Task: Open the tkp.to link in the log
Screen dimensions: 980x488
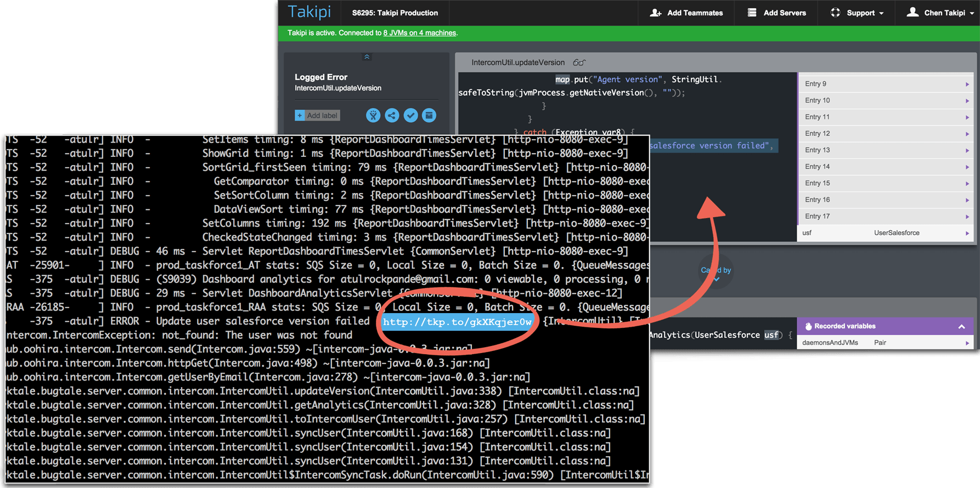Action: pos(457,322)
